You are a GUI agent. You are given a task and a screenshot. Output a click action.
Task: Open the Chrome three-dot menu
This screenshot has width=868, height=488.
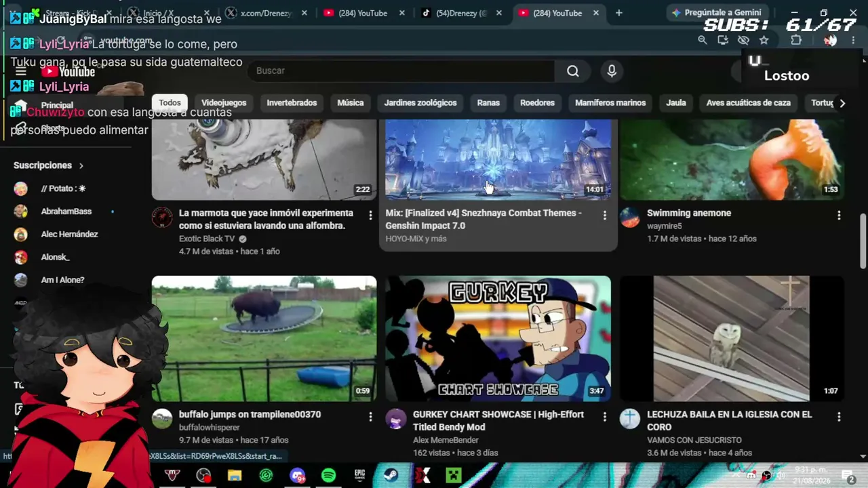[853, 40]
